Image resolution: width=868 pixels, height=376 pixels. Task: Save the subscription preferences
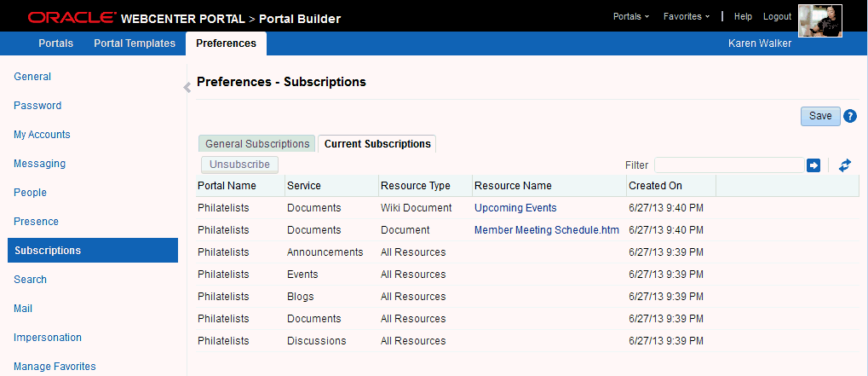pos(820,116)
